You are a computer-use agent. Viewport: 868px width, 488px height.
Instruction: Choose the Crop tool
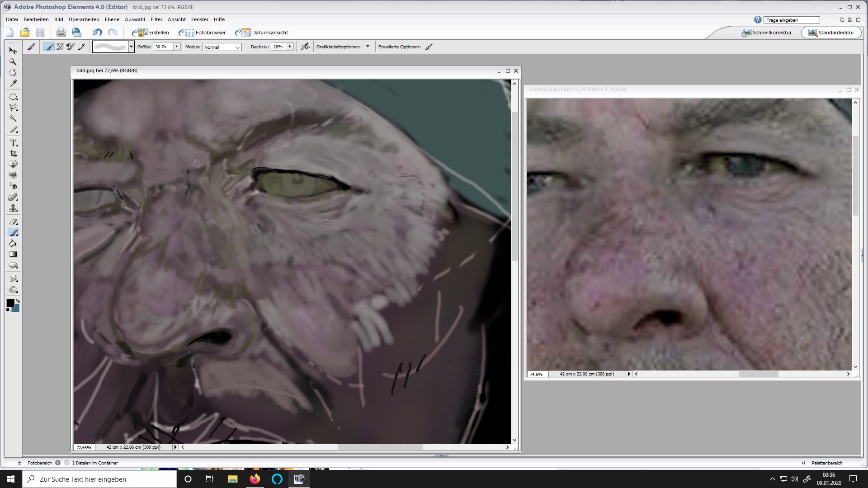point(13,154)
